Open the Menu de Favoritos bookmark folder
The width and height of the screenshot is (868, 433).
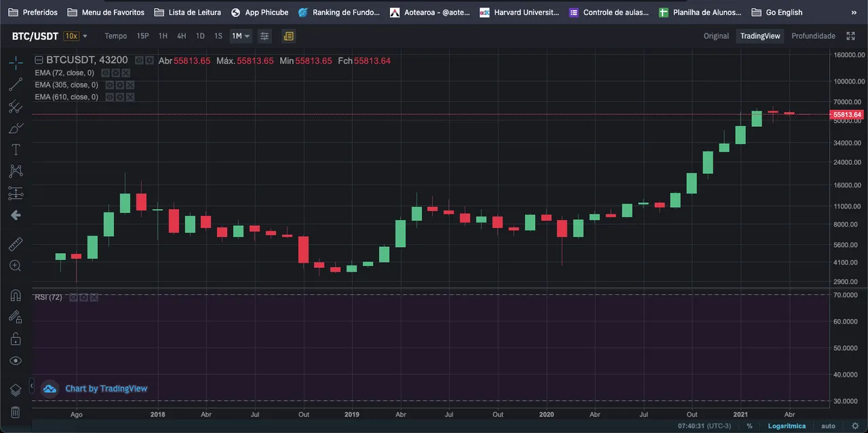coord(106,12)
